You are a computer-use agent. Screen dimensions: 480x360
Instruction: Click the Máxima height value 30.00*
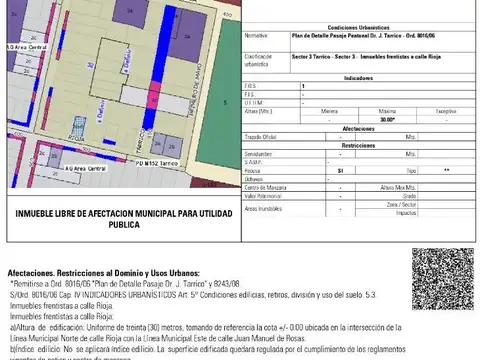[x=387, y=120]
